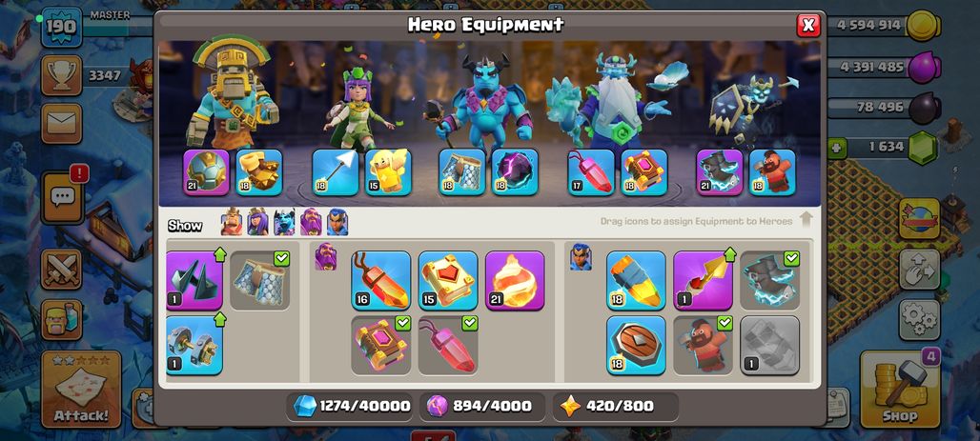Select the level 1 Spiky Ball equipment
Viewport: 980px width, 441px height.
pyautogui.click(x=194, y=280)
